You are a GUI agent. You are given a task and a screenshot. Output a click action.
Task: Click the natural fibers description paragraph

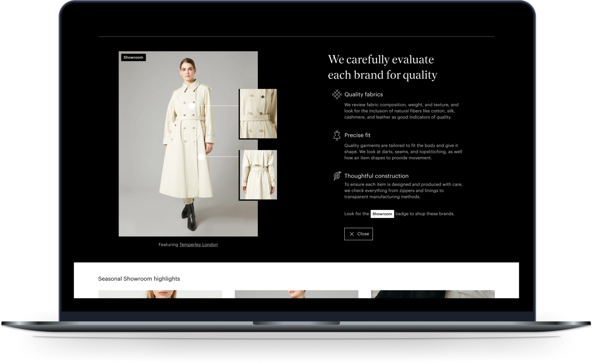coord(401,111)
